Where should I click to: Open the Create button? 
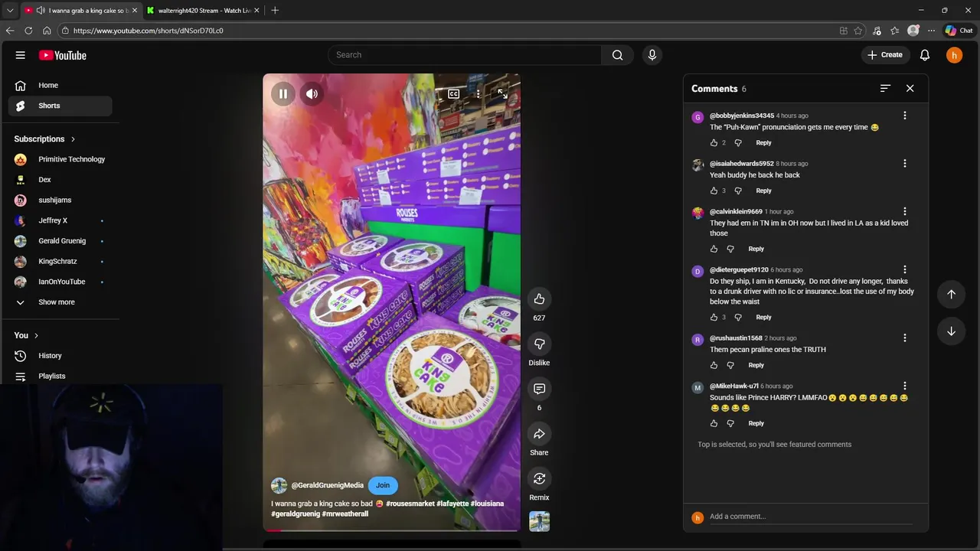click(x=885, y=55)
